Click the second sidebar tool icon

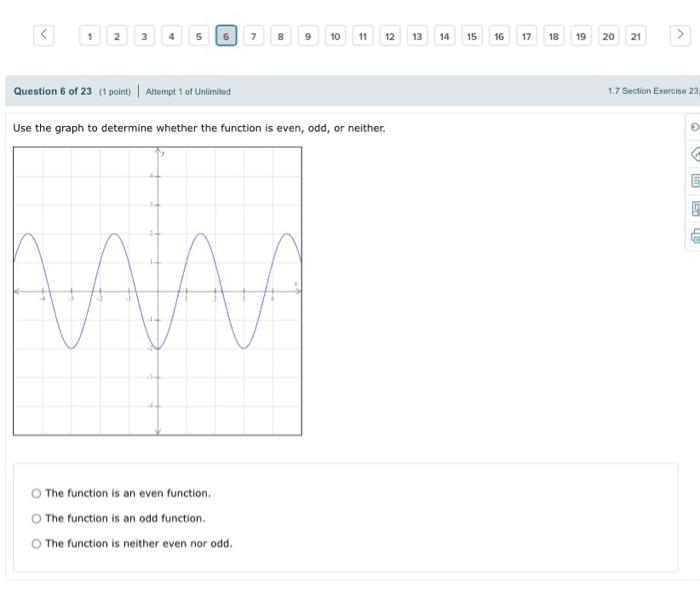click(x=695, y=154)
